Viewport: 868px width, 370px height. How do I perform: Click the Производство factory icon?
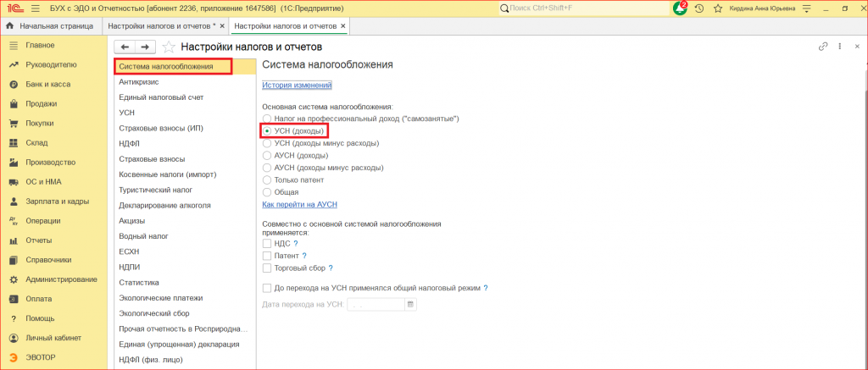coord(14,162)
